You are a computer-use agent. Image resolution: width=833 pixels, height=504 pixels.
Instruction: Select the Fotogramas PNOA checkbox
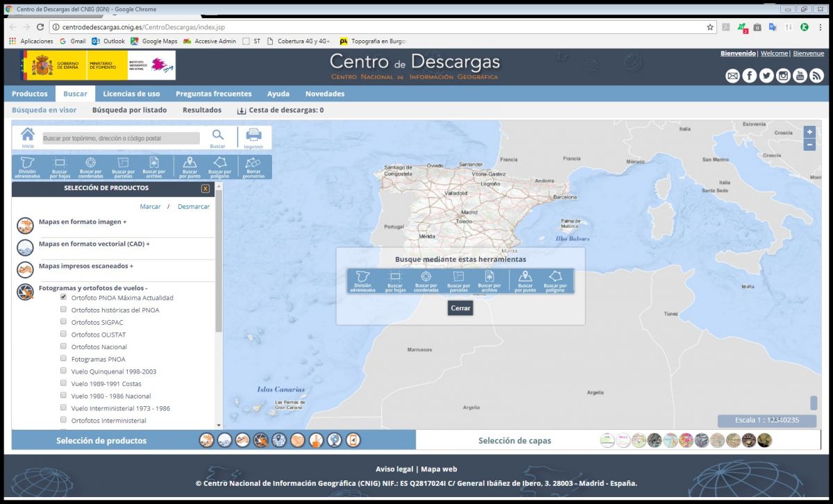pos(64,359)
